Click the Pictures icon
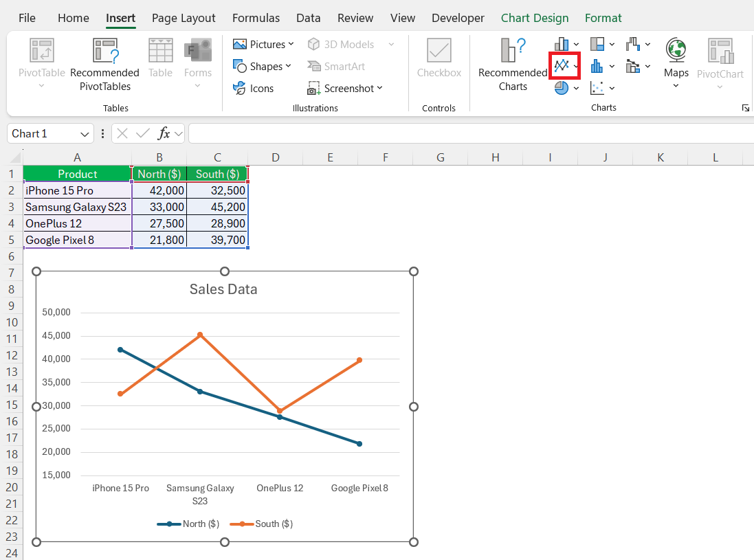Screen dimensions: 754x560 (x=239, y=44)
